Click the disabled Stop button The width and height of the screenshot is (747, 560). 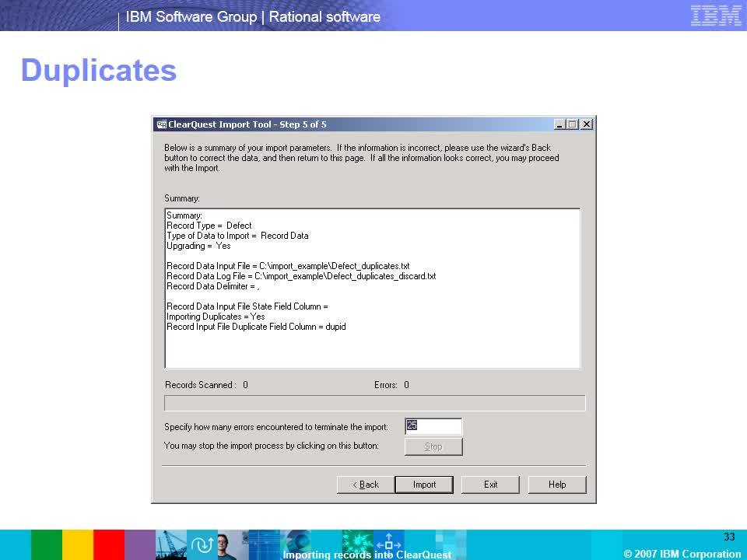pyautogui.click(x=433, y=446)
